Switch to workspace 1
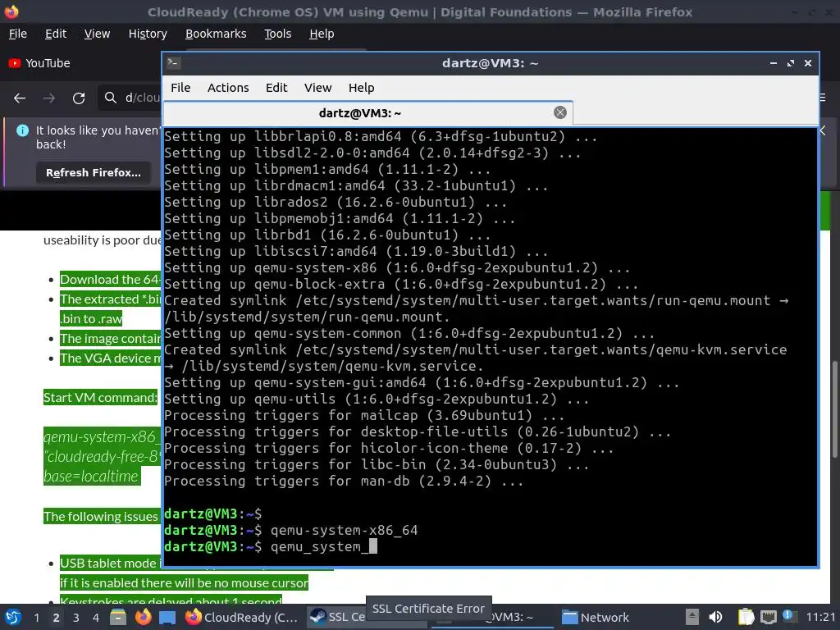 tap(36, 618)
